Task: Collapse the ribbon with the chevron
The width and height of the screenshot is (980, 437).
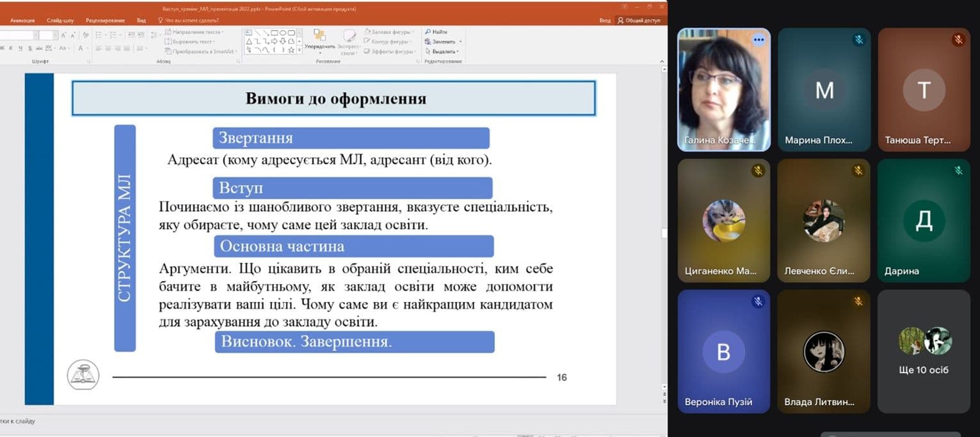Action: click(663, 61)
